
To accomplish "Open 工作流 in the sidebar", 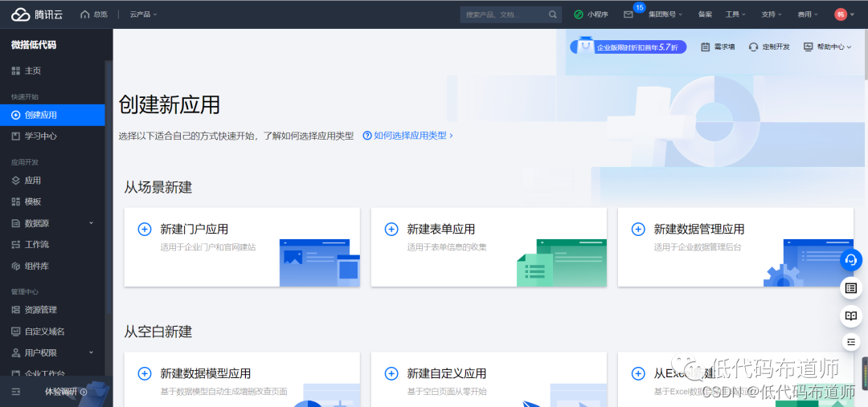I will pos(52,244).
